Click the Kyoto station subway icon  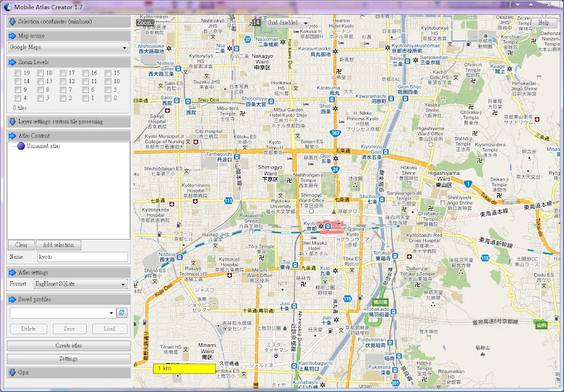tap(328, 226)
